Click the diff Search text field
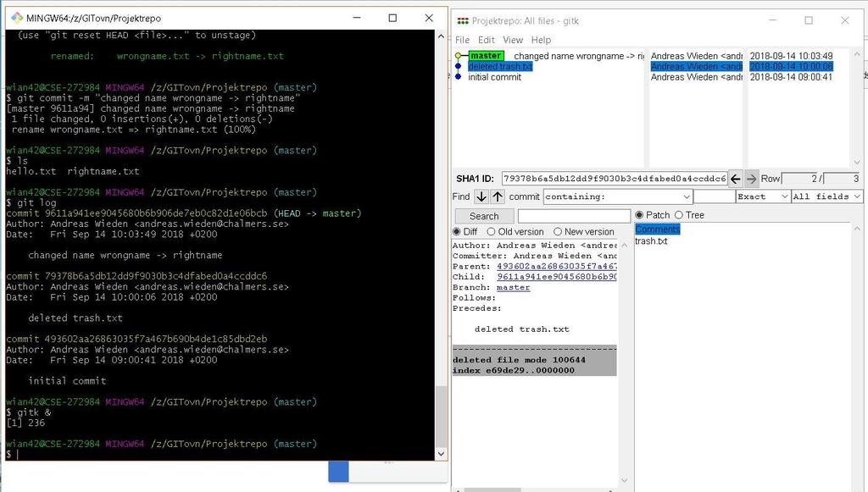Screen dimensions: 868x492 (574, 216)
